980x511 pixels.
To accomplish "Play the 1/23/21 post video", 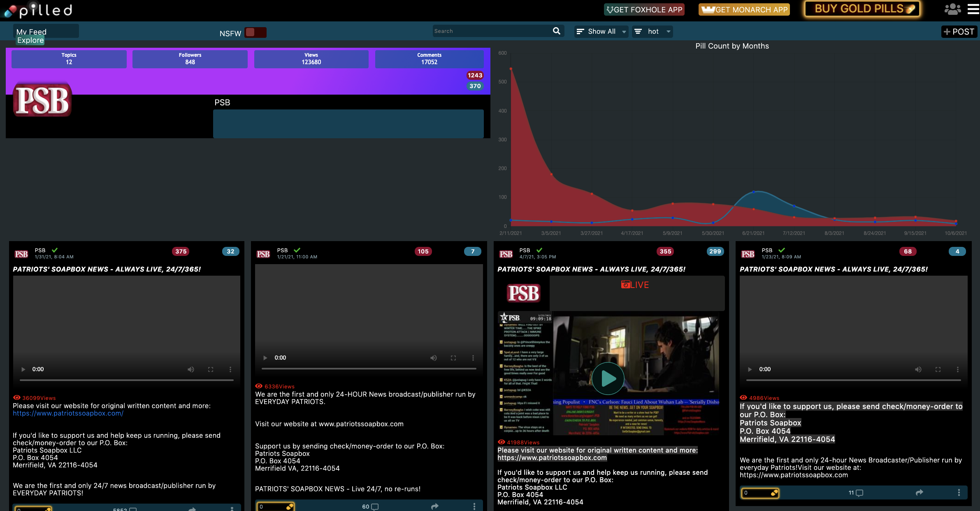I will (750, 369).
